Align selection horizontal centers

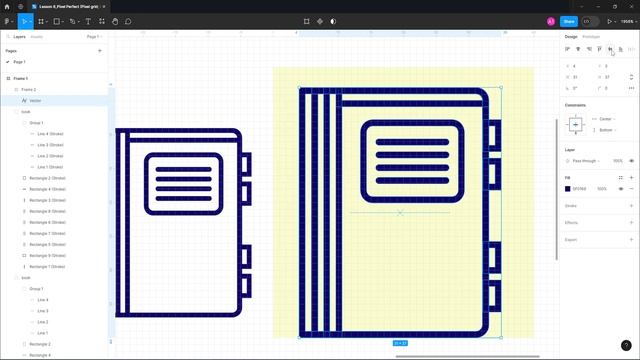coord(578,49)
